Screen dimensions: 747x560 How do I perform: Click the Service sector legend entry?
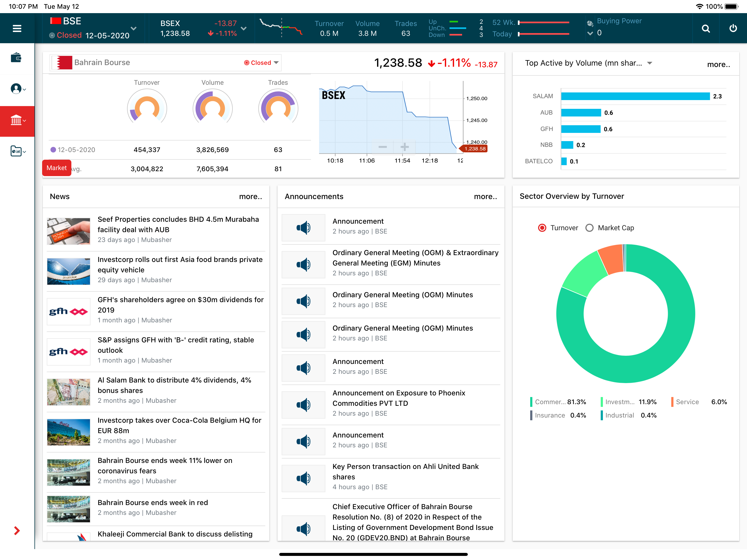coord(699,402)
